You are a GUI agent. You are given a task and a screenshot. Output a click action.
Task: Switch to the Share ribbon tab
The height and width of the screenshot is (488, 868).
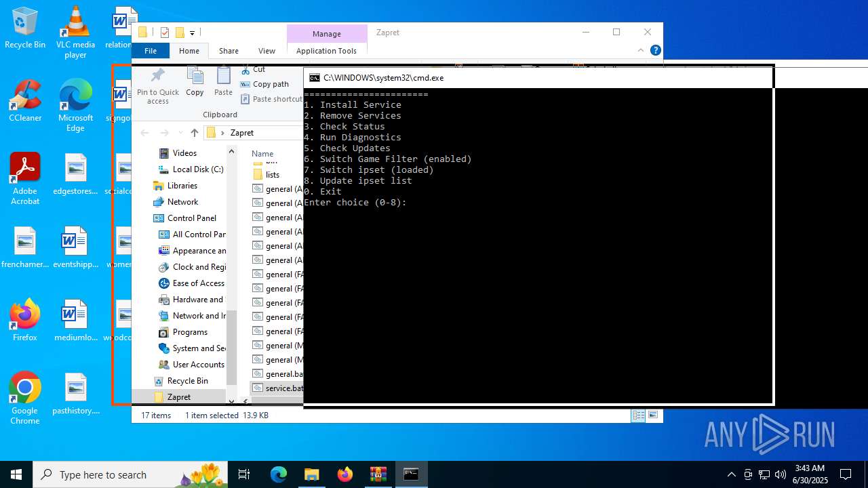click(229, 51)
